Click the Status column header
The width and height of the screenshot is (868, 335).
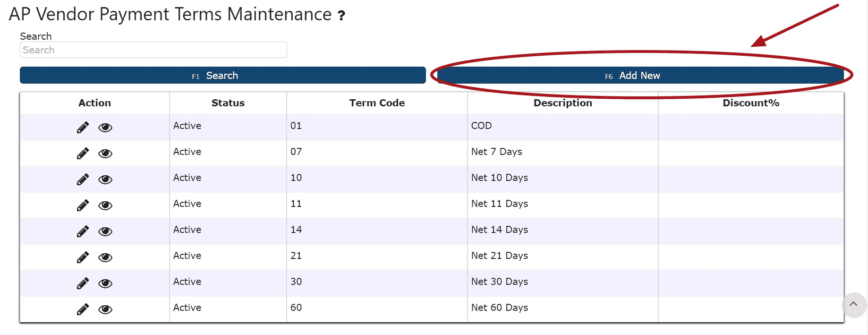(x=228, y=103)
